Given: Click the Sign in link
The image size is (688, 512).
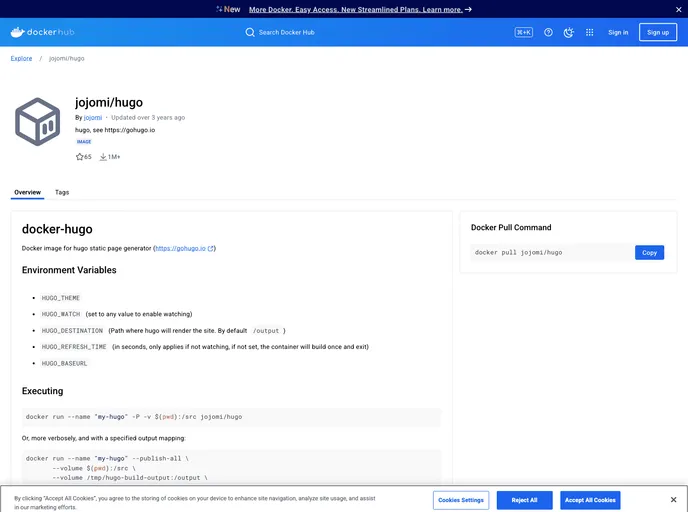Looking at the screenshot, I should (618, 32).
